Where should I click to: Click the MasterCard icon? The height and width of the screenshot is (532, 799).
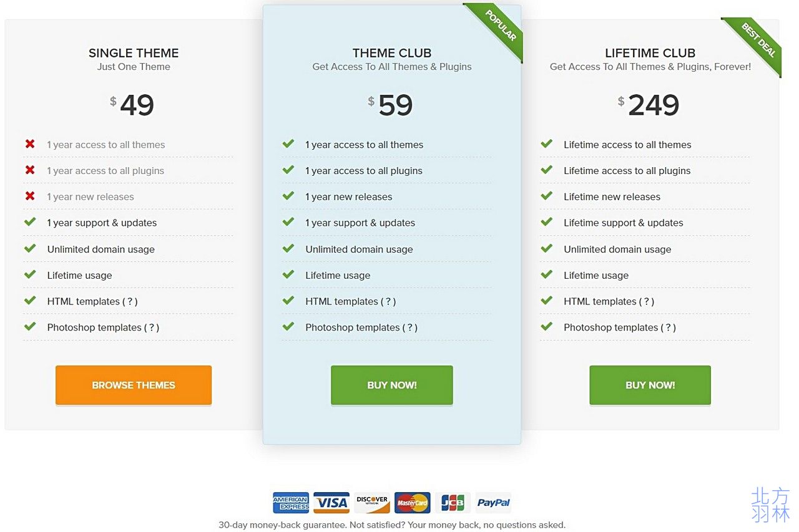pyautogui.click(x=413, y=503)
